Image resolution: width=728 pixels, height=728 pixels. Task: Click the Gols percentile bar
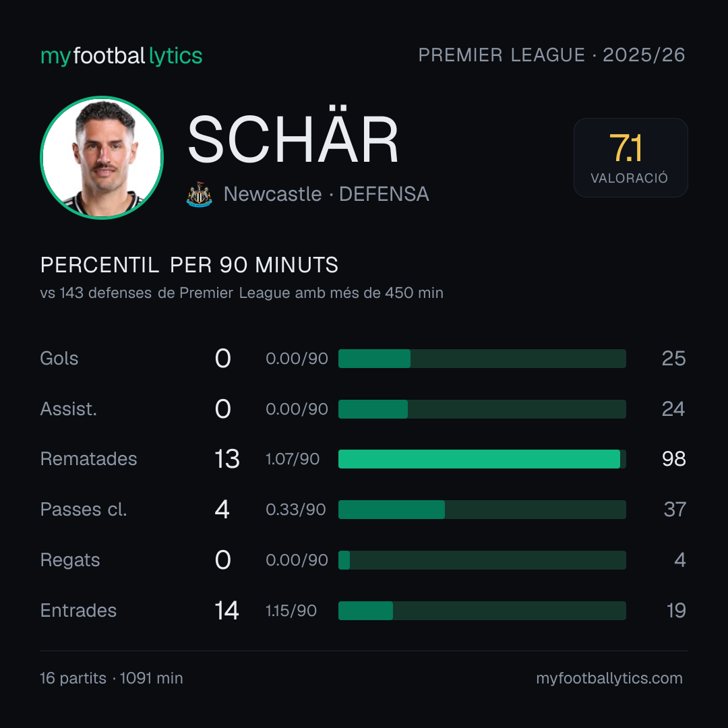pyautogui.click(x=482, y=359)
